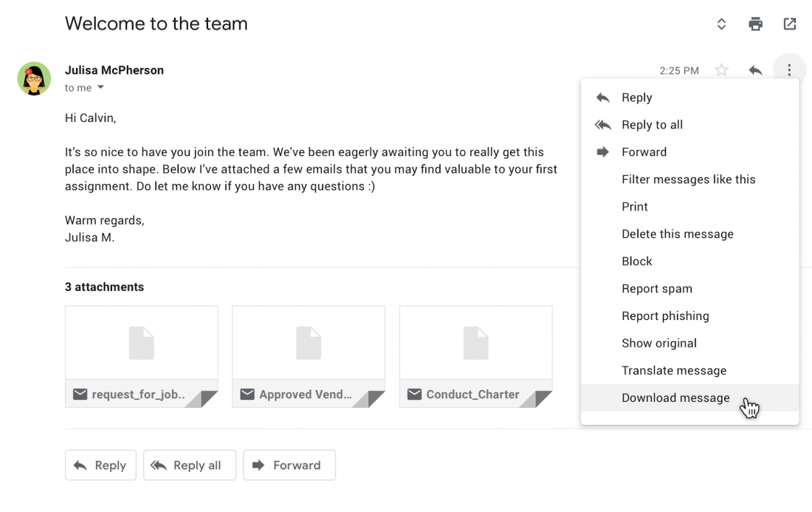Click the expand/collapse all arrows icon
This screenshot has width=812, height=512.
coord(721,24)
